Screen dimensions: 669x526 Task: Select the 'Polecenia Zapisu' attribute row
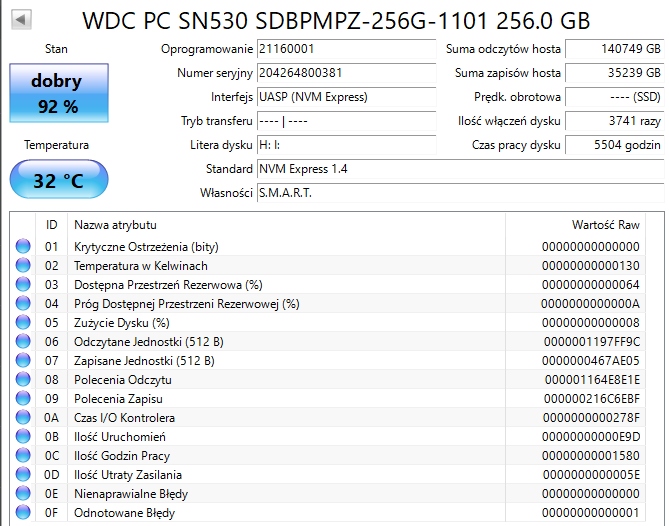coord(328,398)
